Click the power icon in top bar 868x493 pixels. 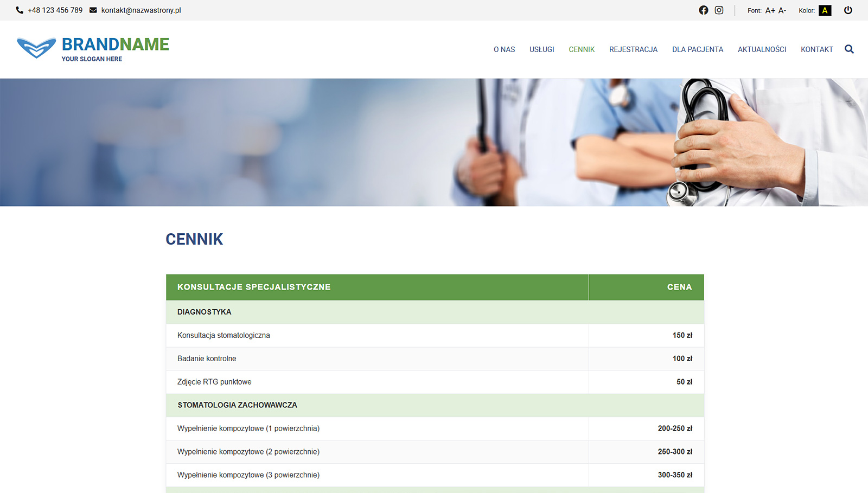click(x=848, y=10)
